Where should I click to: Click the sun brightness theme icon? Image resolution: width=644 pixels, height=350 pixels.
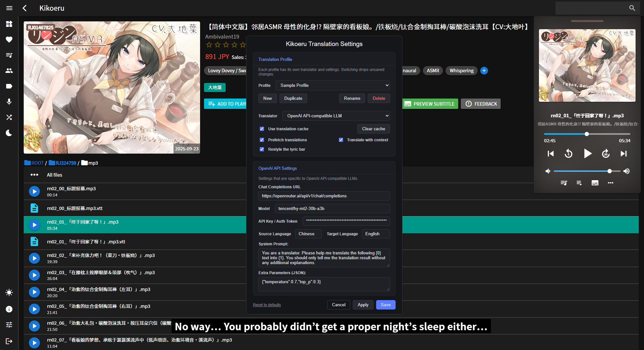(9, 292)
